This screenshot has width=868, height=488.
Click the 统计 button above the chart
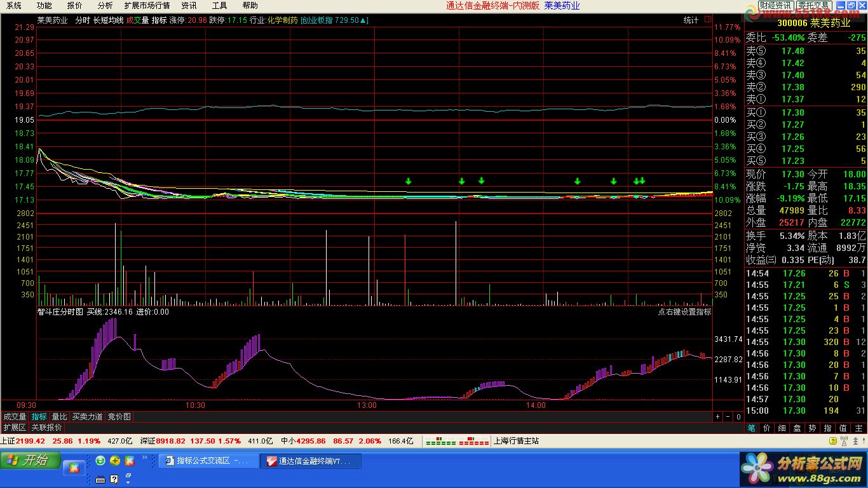691,20
